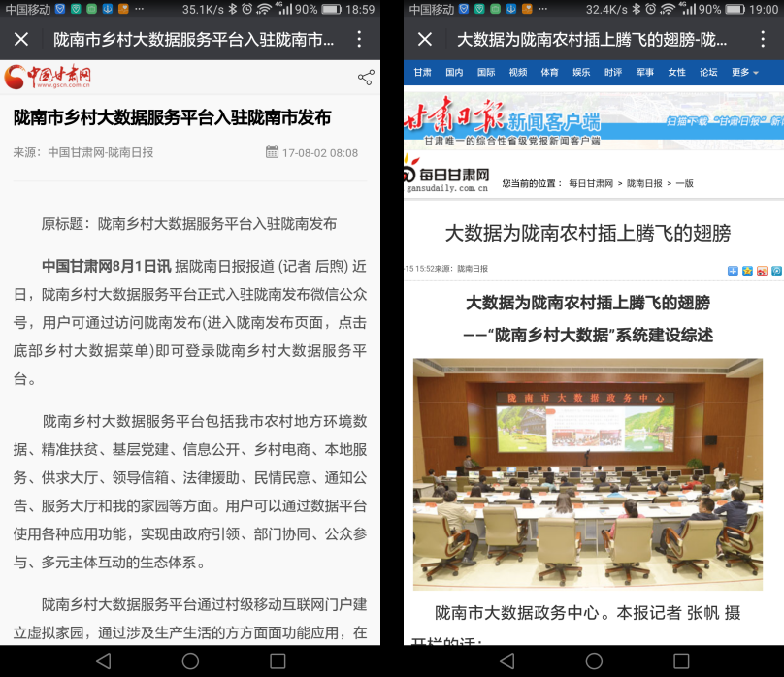This screenshot has width=784, height=677.
Task: Tap the red Weibo share icon
Action: point(762,271)
